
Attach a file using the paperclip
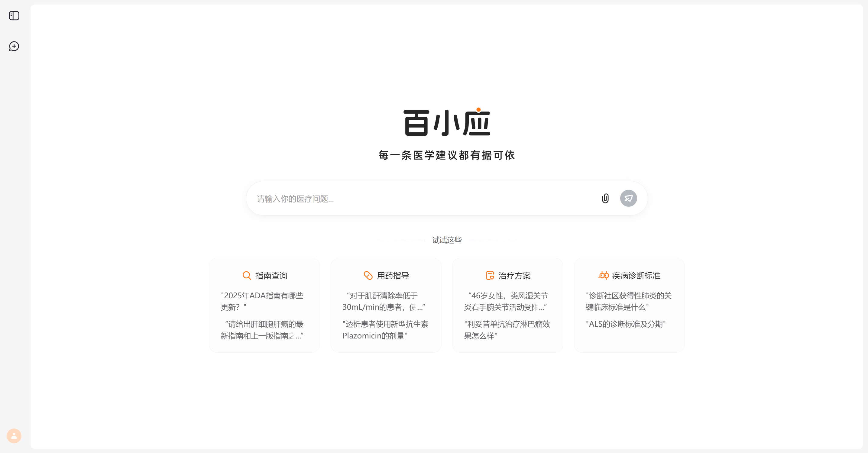click(605, 198)
